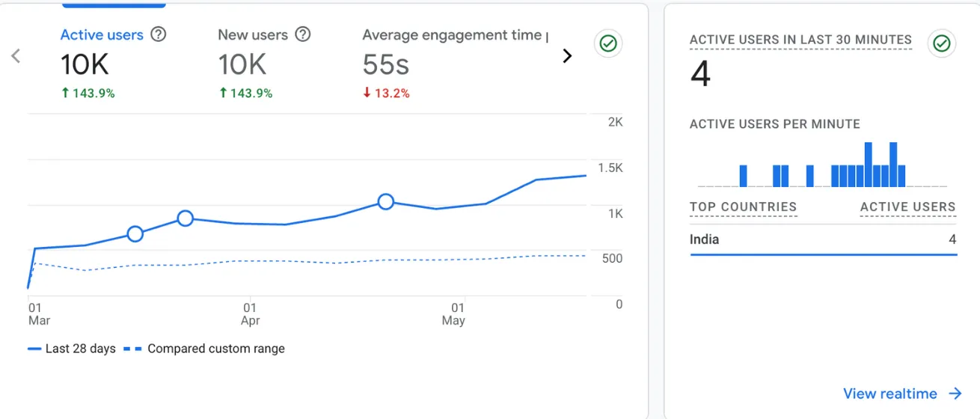
Task: Click the first circle marker on the chart line
Action: (x=135, y=233)
